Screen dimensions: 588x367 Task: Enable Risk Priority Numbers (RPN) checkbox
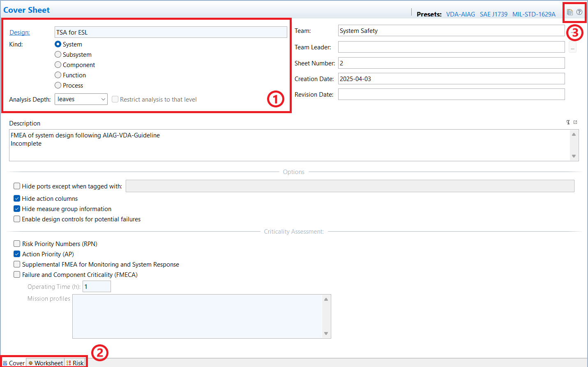point(17,244)
